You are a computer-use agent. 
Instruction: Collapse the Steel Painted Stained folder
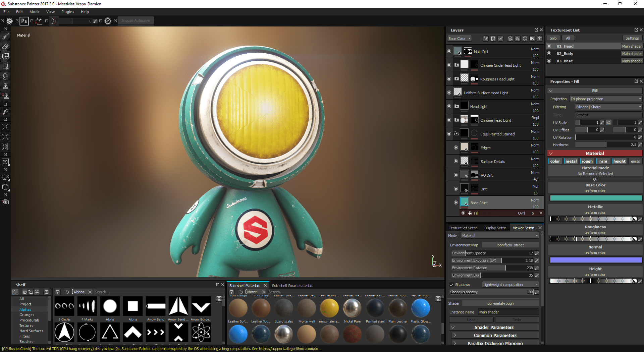click(457, 134)
